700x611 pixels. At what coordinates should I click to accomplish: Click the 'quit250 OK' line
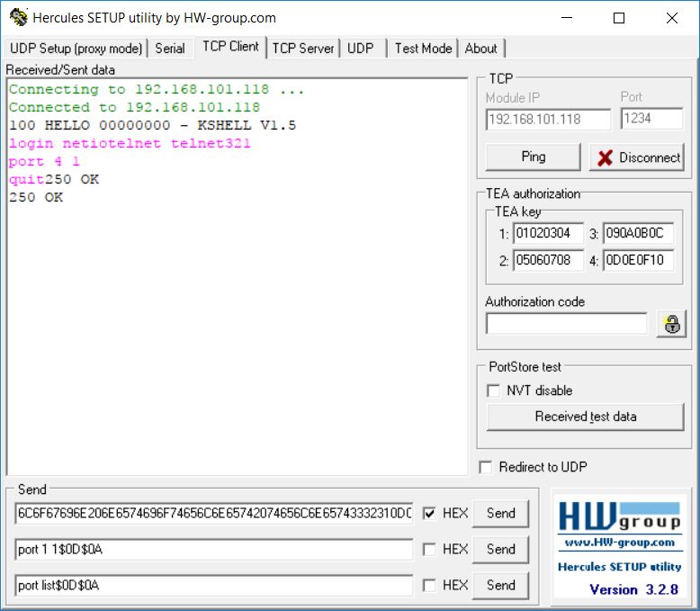pos(54,180)
